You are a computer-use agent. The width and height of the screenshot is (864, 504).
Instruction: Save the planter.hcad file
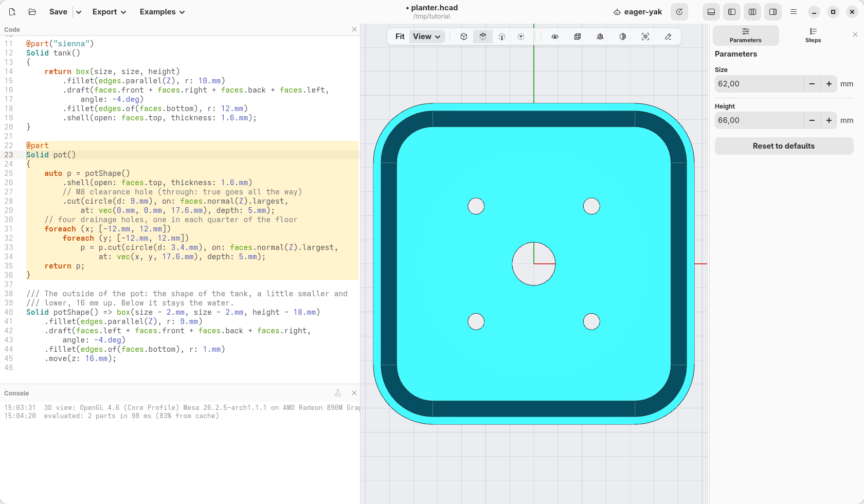click(58, 12)
